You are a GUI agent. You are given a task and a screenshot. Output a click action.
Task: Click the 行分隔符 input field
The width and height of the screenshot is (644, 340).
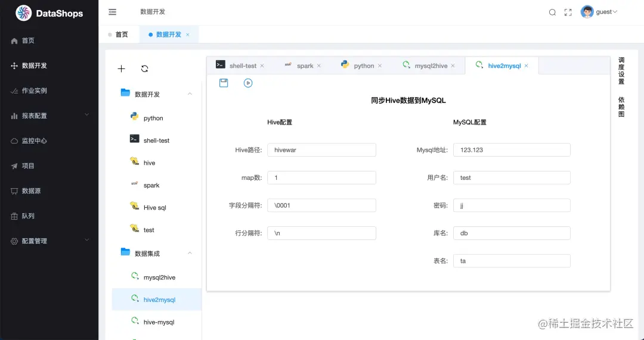pos(321,233)
